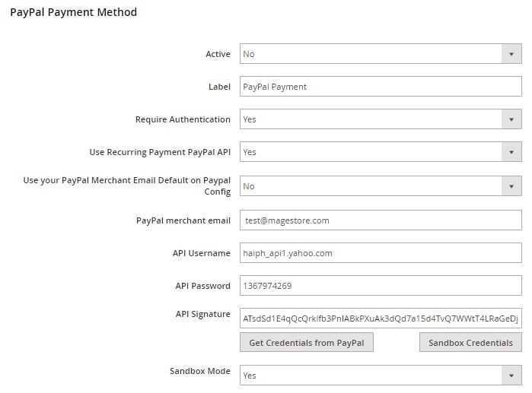Focus the API Username field
Image resolution: width=532 pixels, height=393 pixels.
pyautogui.click(x=381, y=252)
